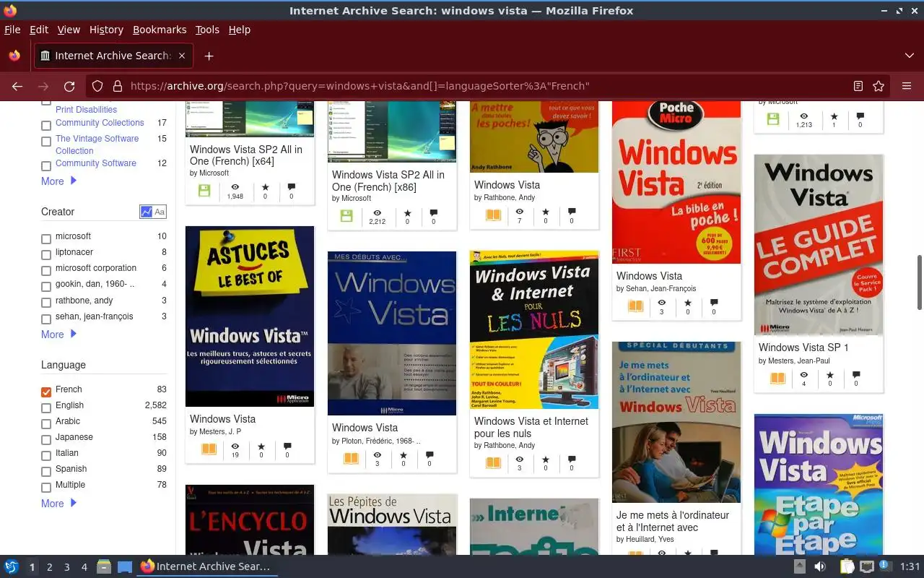Image resolution: width=924 pixels, height=578 pixels.
Task: Expand More under the collections list
Action: 58,181
